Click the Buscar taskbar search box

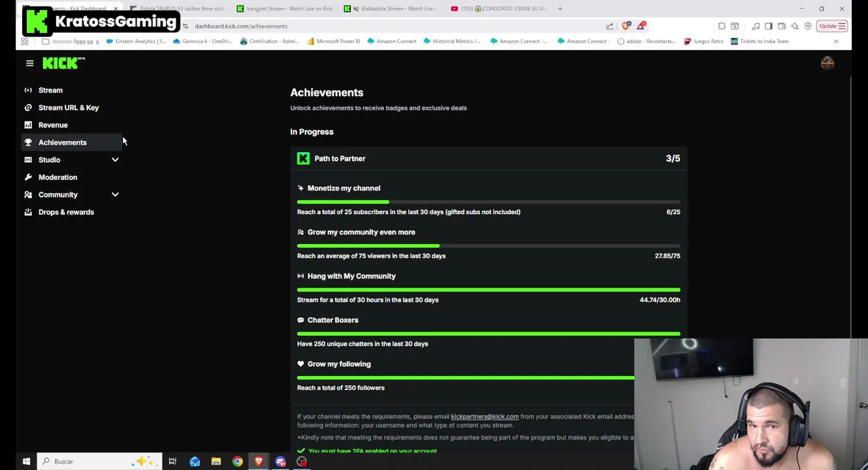[x=99, y=462]
